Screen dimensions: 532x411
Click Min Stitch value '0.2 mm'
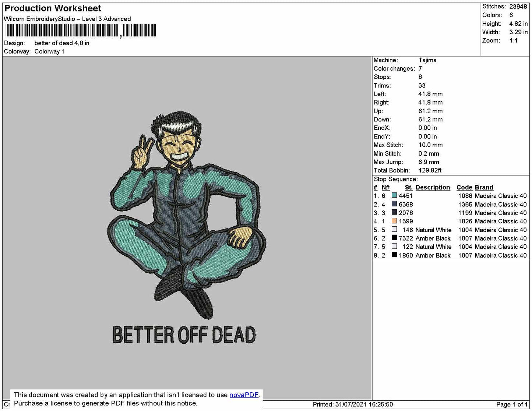[x=429, y=153]
